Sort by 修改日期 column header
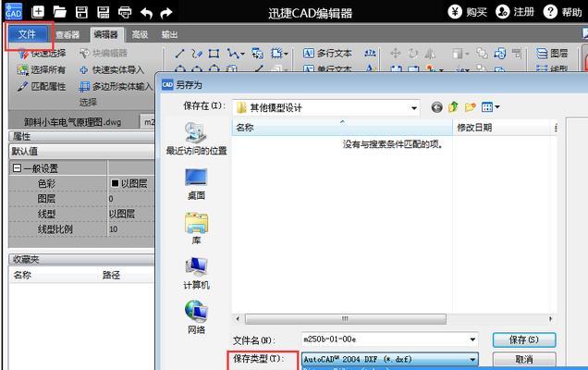This screenshot has height=370, width=588. (x=503, y=128)
